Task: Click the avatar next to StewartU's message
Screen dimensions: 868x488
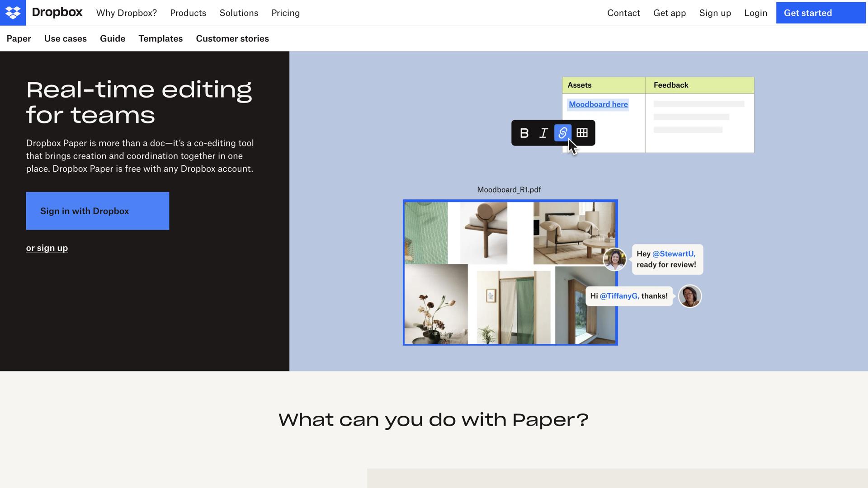Action: coord(615,259)
